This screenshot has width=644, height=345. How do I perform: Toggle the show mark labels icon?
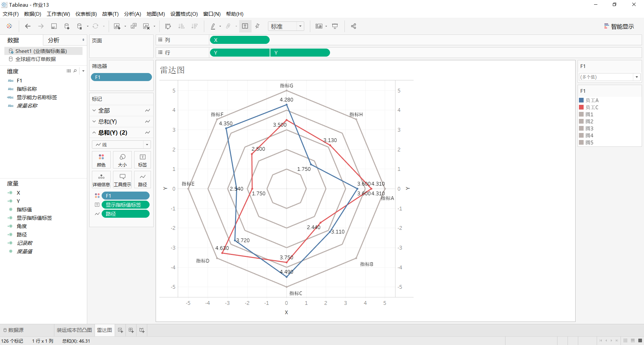pos(245,26)
